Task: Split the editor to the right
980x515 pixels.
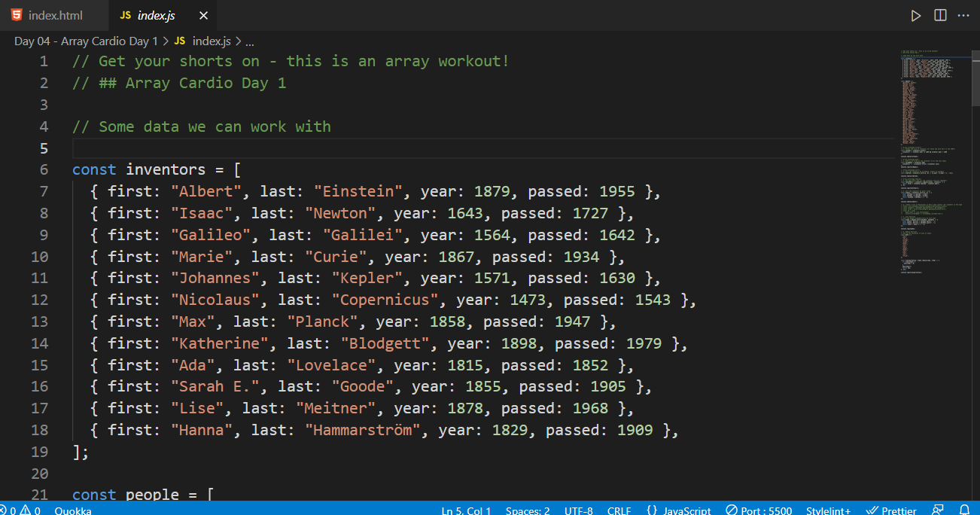Action: pyautogui.click(x=940, y=15)
